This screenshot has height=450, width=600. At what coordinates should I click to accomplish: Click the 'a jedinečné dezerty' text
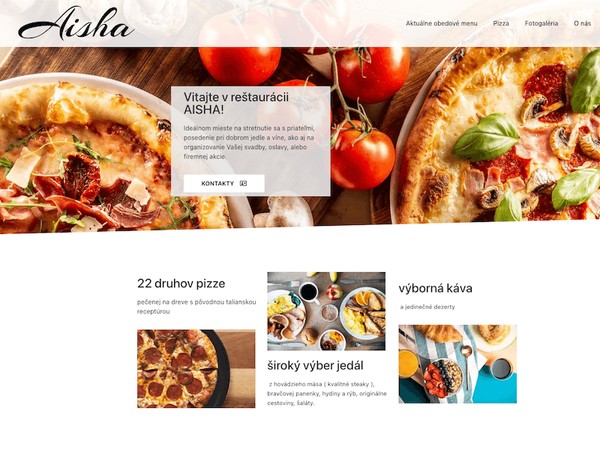427,307
